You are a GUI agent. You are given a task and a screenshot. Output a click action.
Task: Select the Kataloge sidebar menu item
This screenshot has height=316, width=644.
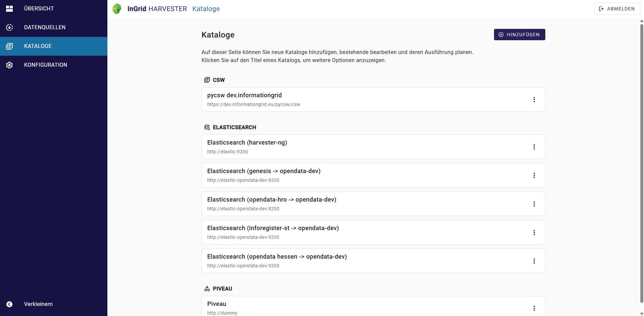[x=54, y=46]
